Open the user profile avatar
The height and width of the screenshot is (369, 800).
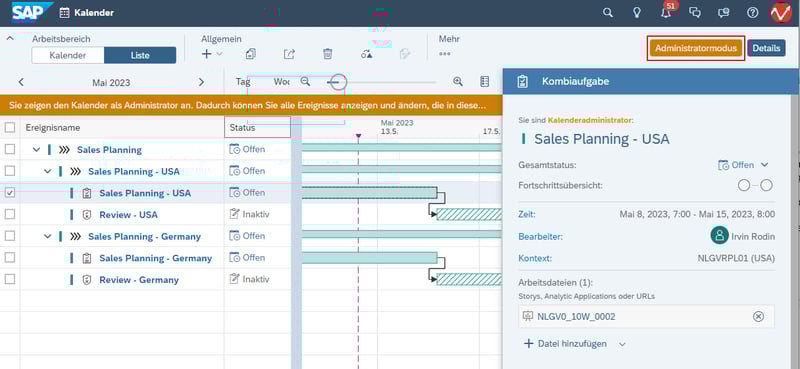(x=781, y=13)
